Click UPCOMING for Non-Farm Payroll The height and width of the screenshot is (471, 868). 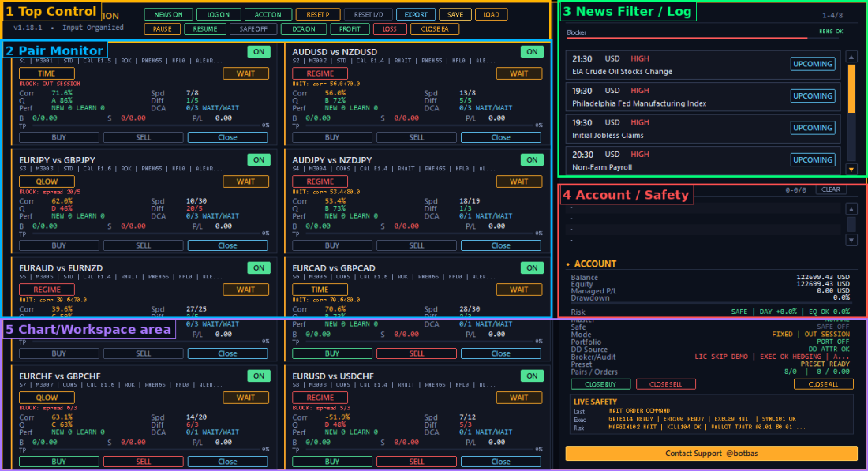pyautogui.click(x=812, y=160)
